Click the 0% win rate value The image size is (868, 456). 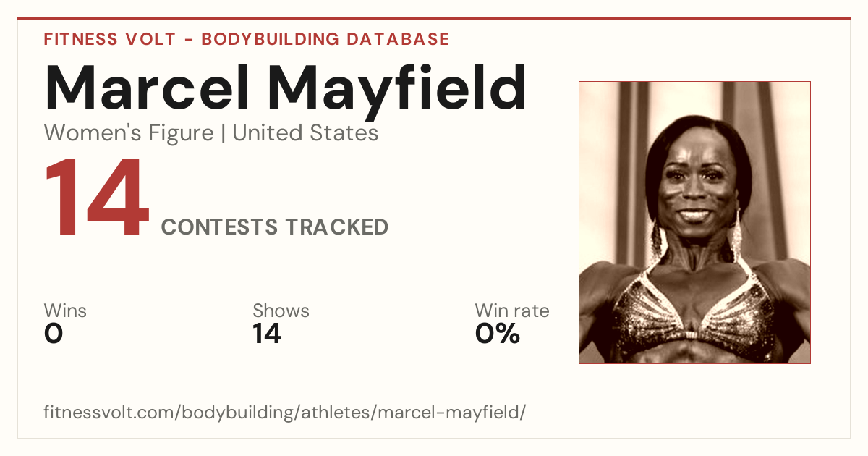click(498, 334)
